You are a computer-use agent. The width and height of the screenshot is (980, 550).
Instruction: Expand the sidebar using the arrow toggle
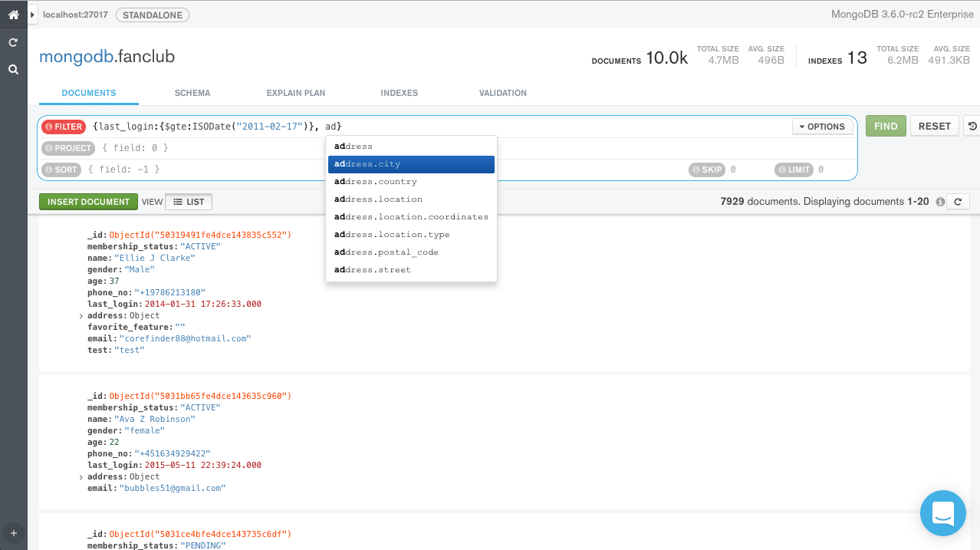[32, 15]
